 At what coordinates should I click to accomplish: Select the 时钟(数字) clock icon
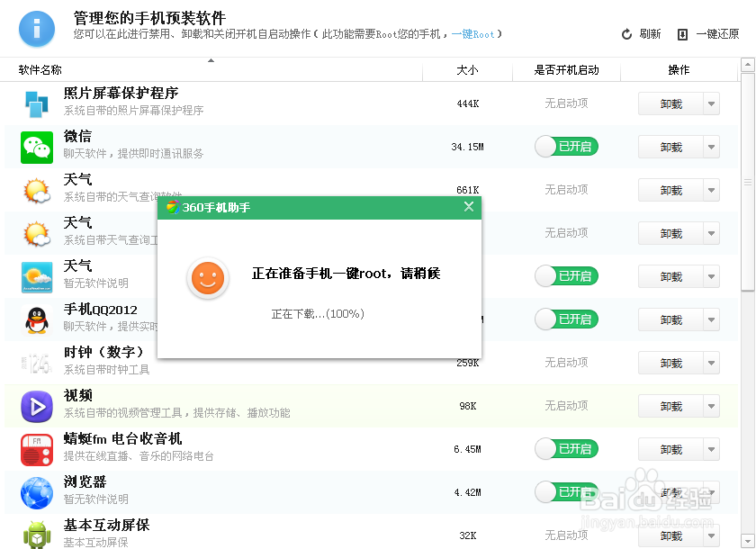click(37, 364)
